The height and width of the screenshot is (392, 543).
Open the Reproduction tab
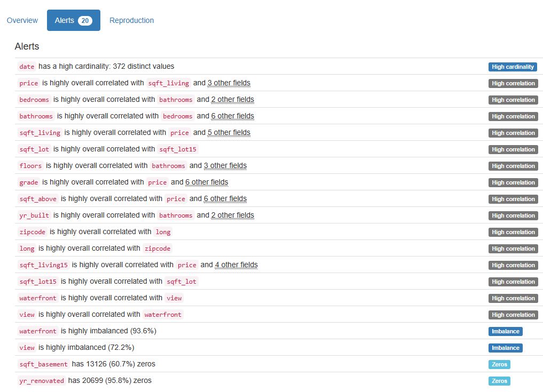(x=131, y=20)
